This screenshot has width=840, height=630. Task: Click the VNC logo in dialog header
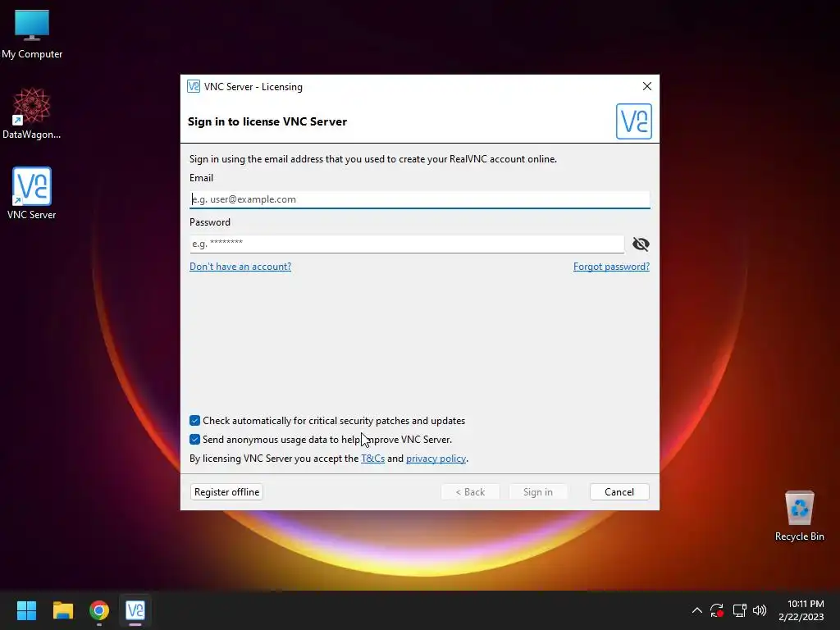click(634, 121)
